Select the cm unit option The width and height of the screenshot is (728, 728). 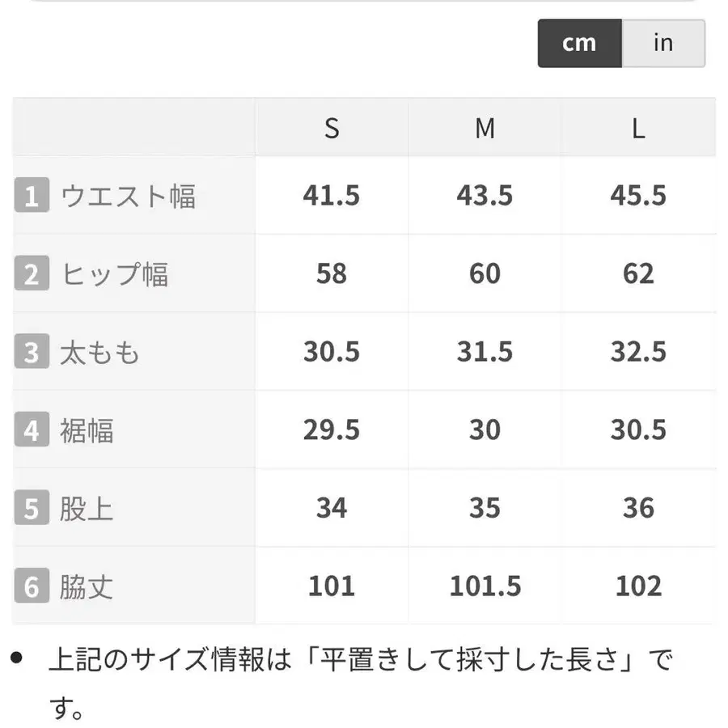point(579,42)
